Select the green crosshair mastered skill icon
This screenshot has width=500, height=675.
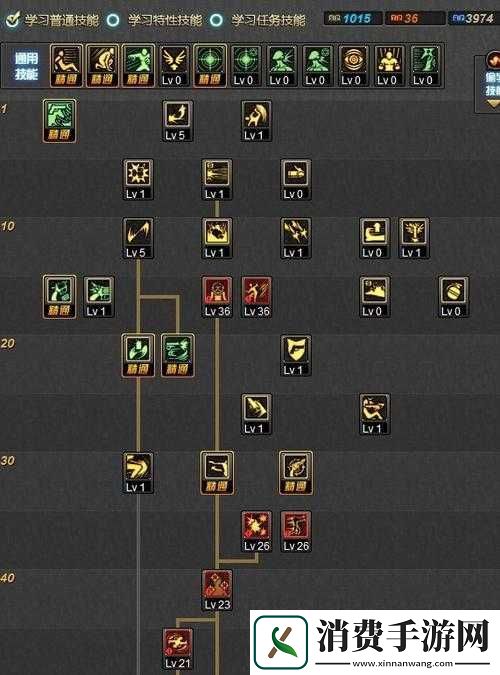click(x=209, y=66)
